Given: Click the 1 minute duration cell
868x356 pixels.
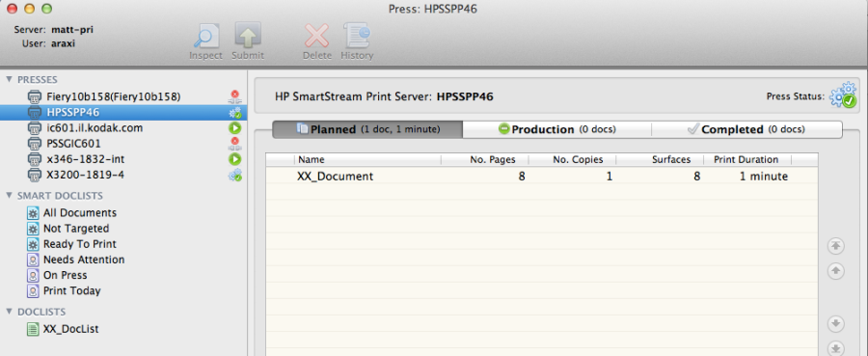Looking at the screenshot, I should (x=764, y=177).
